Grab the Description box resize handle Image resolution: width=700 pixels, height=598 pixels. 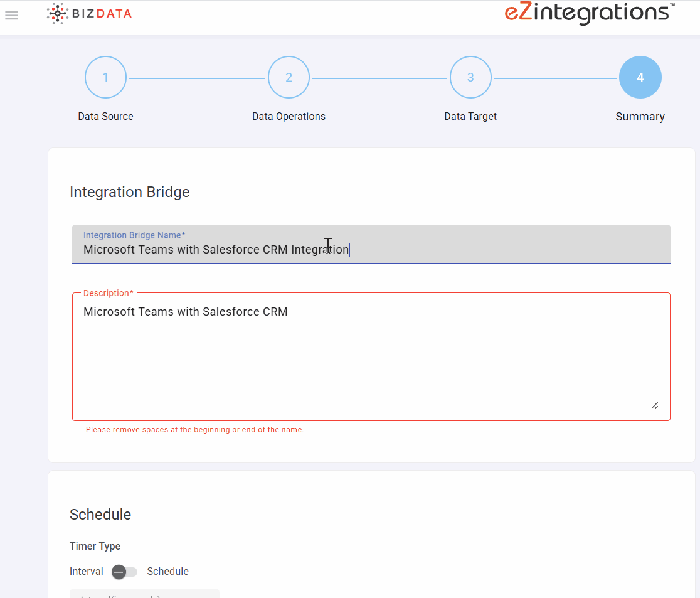coord(654,405)
